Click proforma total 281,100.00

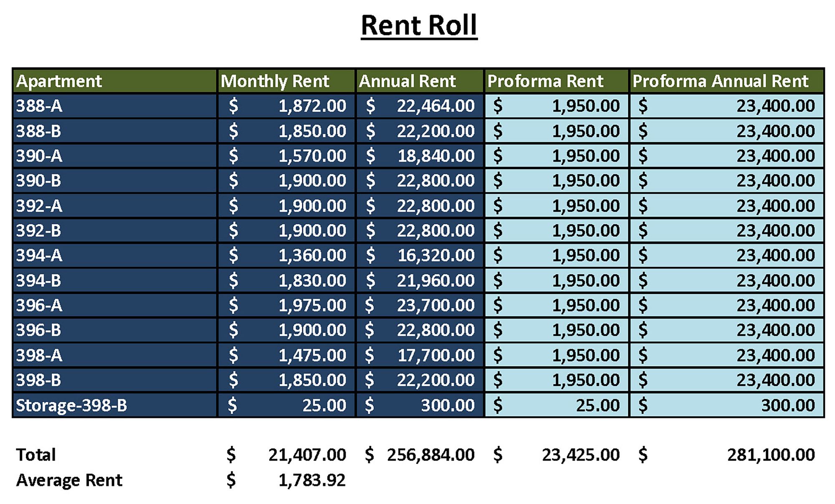[x=771, y=455]
